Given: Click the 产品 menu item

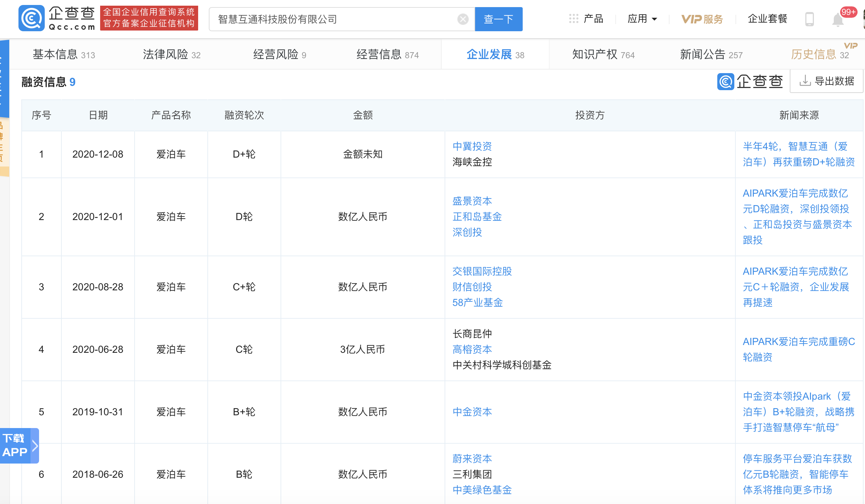Looking at the screenshot, I should pos(593,19).
